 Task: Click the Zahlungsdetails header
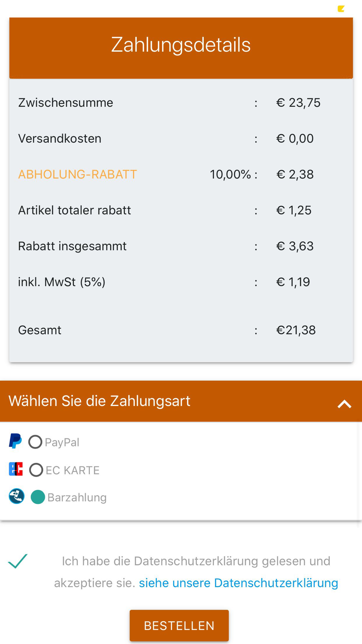(181, 45)
